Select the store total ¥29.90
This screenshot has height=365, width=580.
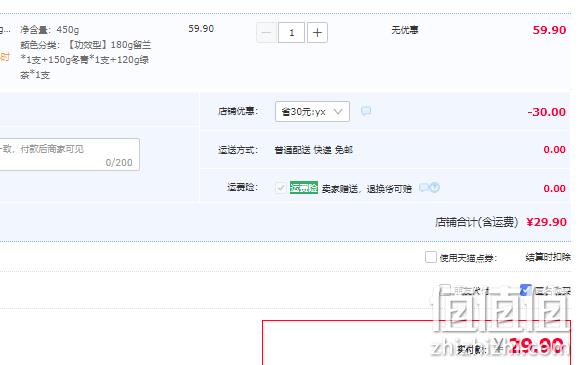point(546,222)
